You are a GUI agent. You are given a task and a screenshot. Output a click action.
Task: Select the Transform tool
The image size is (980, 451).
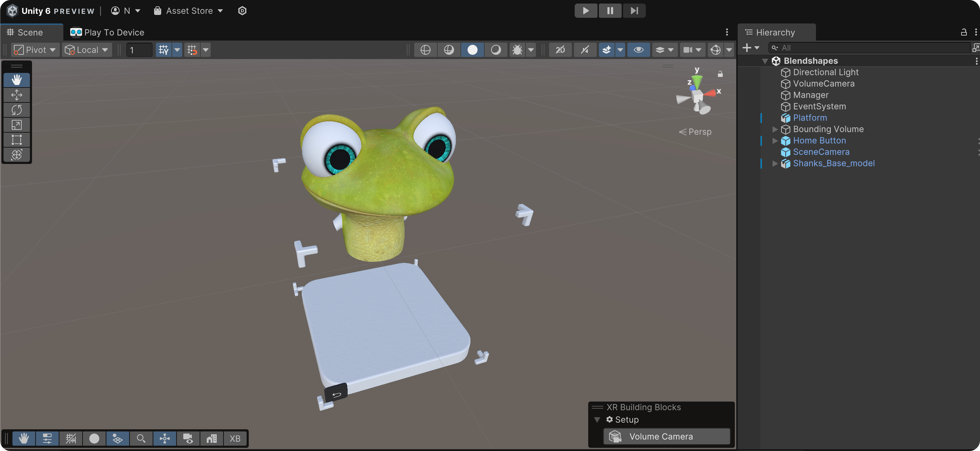(x=16, y=155)
